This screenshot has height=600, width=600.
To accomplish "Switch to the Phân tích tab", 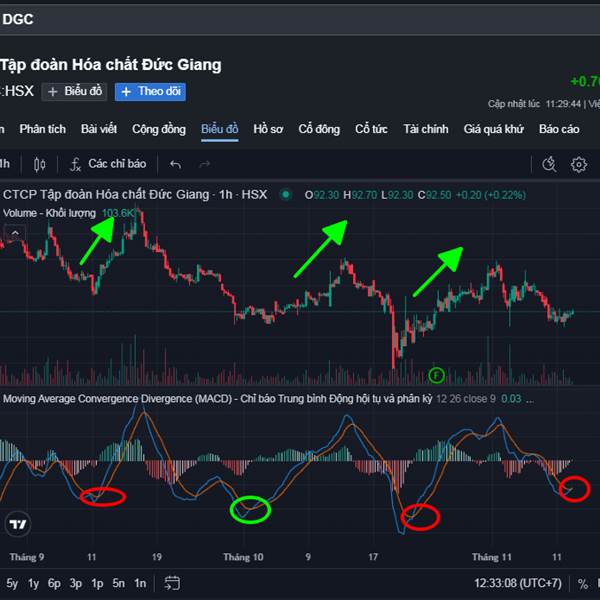I will [x=43, y=129].
